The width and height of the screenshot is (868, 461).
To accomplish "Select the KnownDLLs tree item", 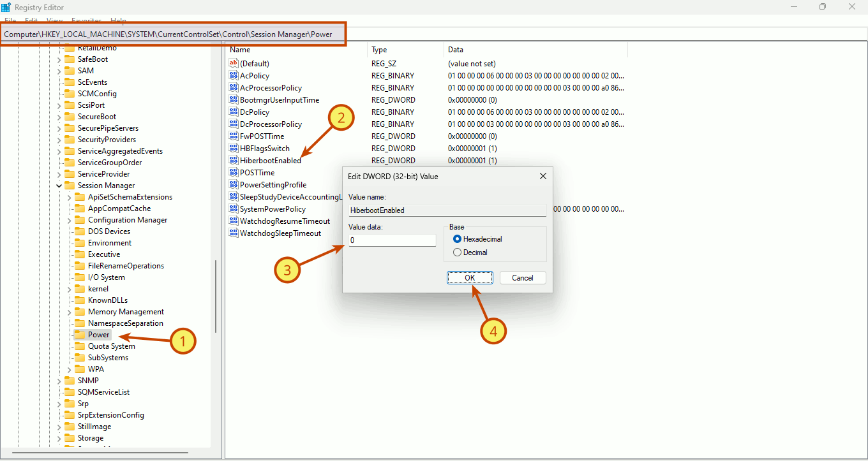I will [x=107, y=300].
